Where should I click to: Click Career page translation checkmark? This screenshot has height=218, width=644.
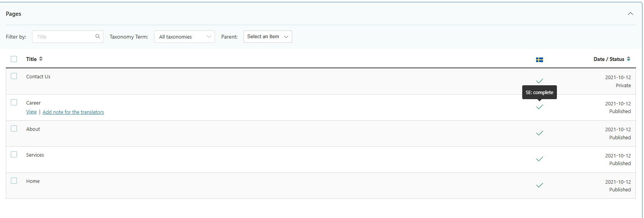539,107
